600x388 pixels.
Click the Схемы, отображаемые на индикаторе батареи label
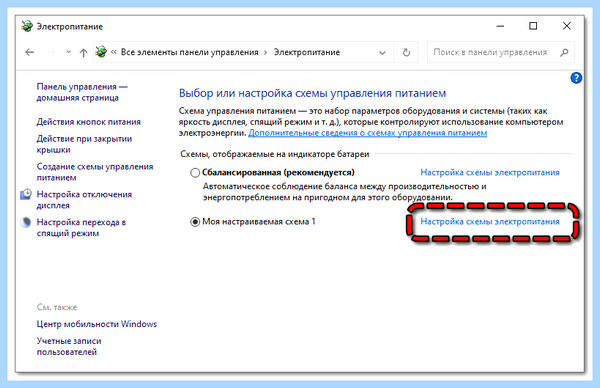(x=275, y=154)
